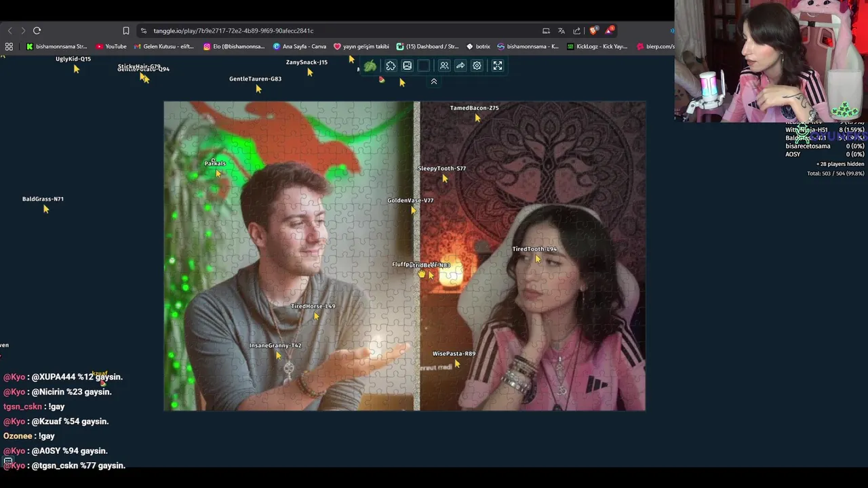Show the puzzle preview image icon
Screen dimensions: 868x488
tap(407, 66)
